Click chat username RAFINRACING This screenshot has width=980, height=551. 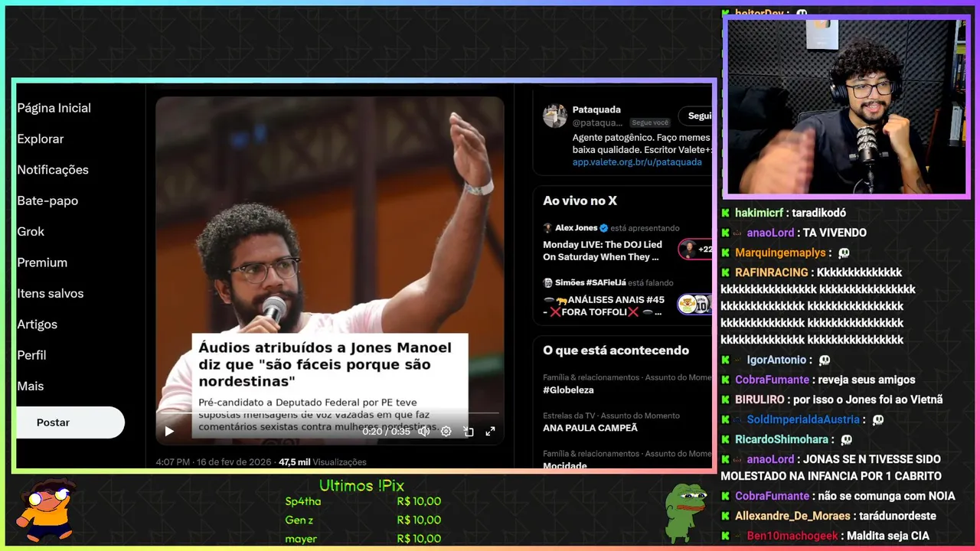point(772,272)
